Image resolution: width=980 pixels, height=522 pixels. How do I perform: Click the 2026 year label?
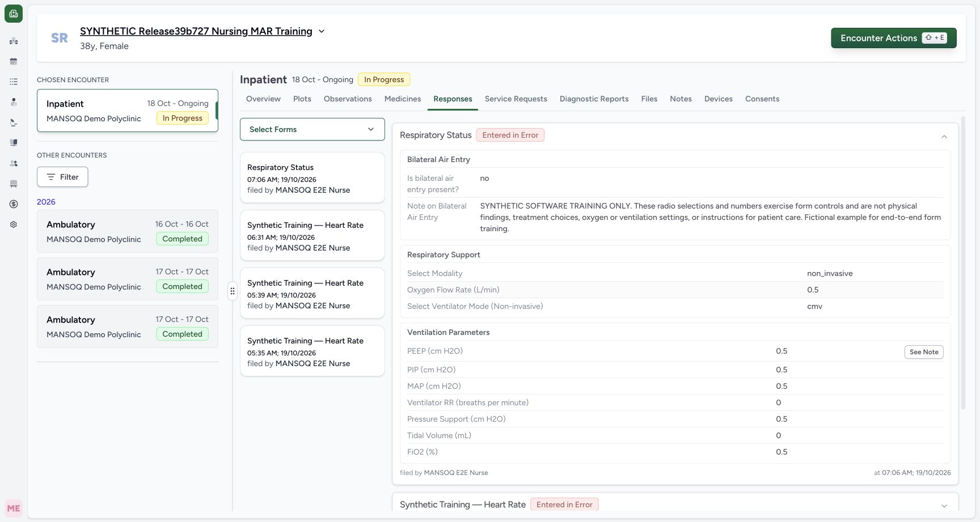[46, 202]
